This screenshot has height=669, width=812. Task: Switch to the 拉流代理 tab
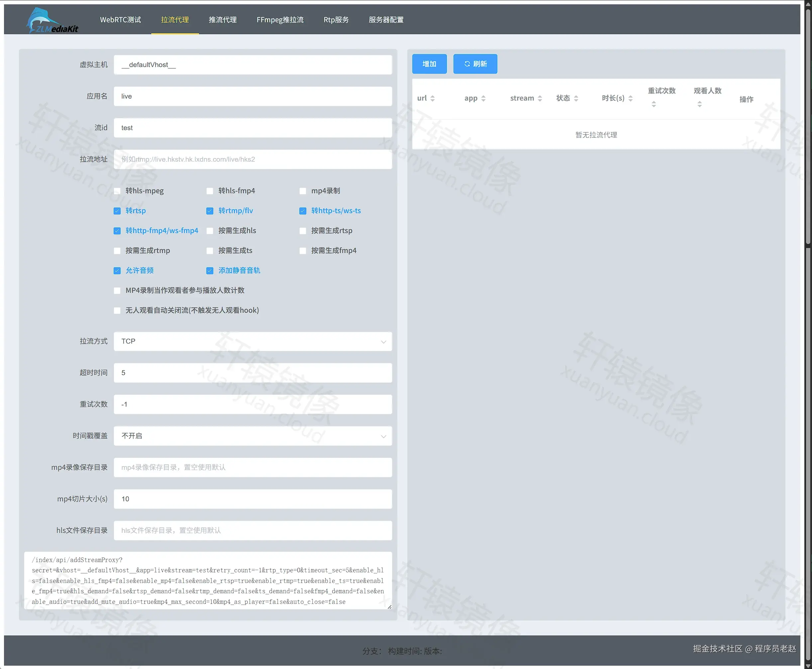coord(175,20)
